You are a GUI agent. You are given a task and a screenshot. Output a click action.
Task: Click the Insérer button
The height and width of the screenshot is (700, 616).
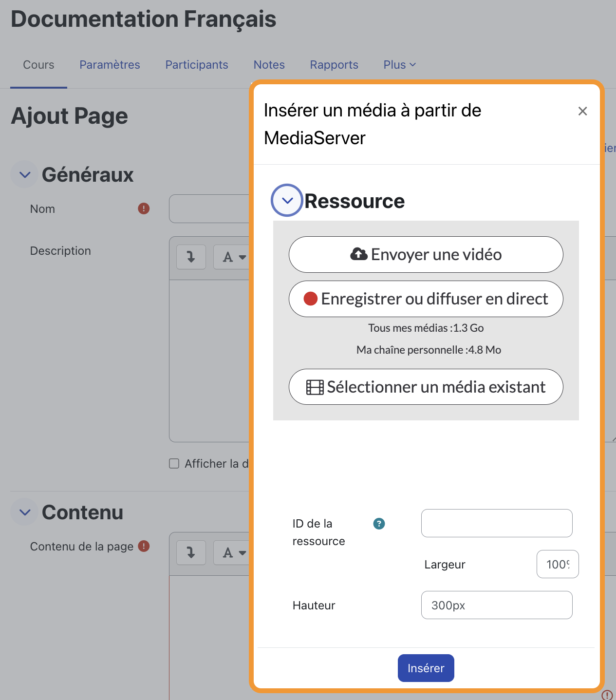(x=426, y=668)
